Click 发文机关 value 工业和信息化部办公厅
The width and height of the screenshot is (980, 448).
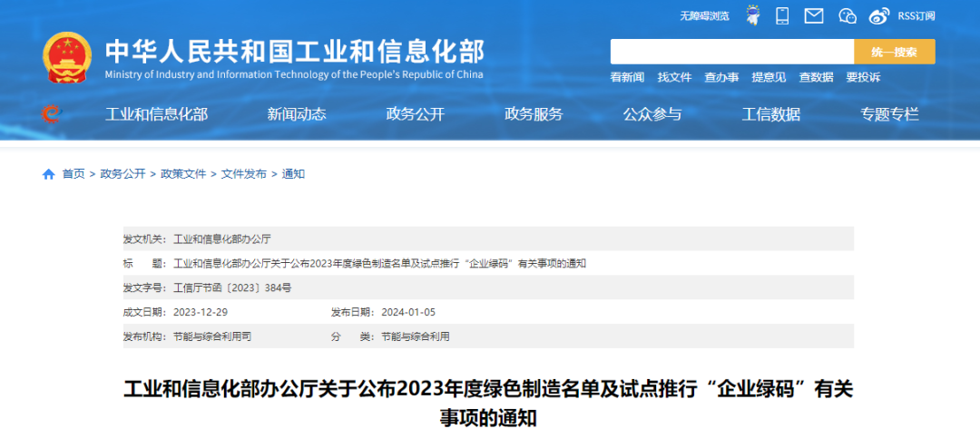[222, 239]
